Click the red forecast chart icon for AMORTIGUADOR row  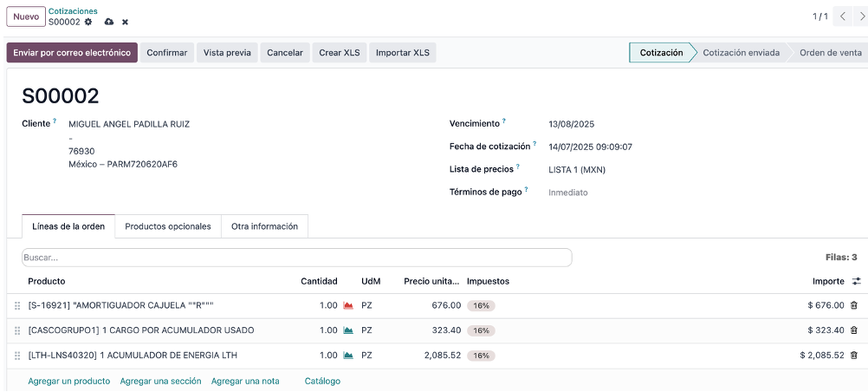[x=348, y=305]
